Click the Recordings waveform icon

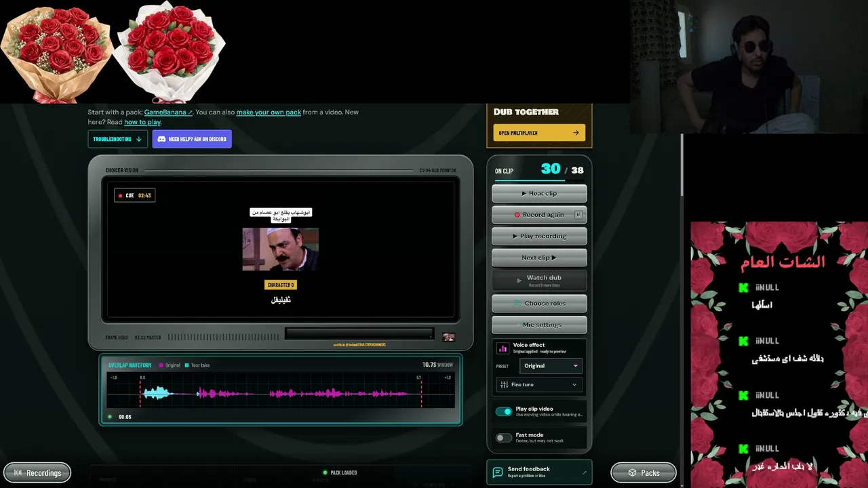tap(18, 473)
